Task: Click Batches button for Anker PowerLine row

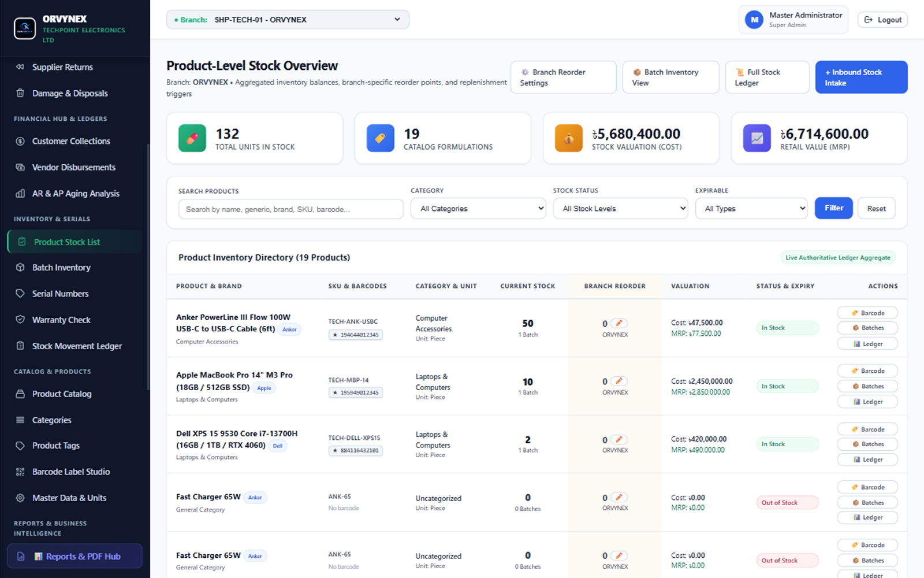Action: coord(867,328)
